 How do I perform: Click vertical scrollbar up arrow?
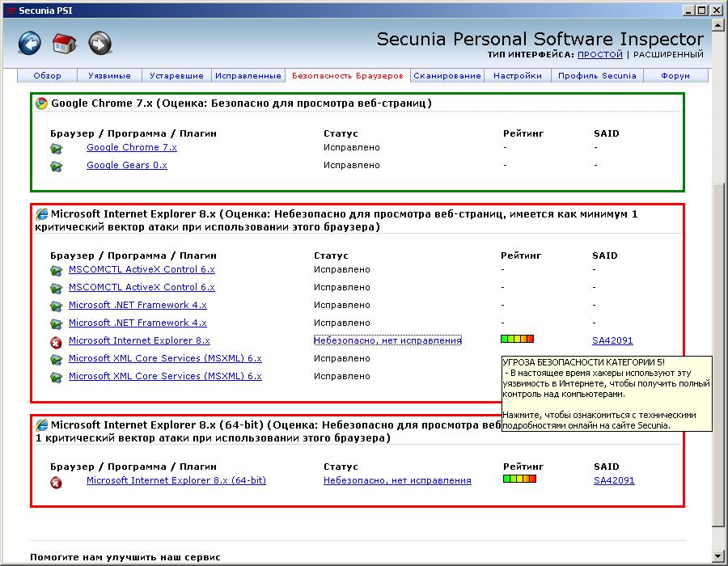coord(717,25)
